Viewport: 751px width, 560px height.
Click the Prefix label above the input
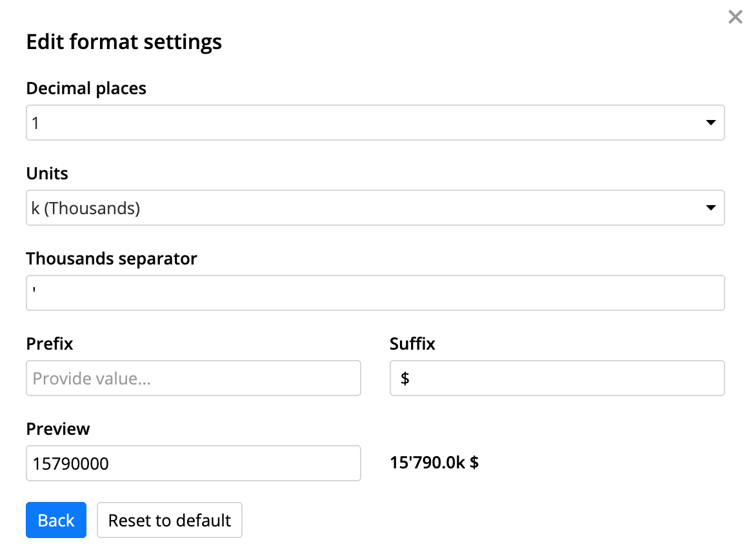tap(49, 344)
